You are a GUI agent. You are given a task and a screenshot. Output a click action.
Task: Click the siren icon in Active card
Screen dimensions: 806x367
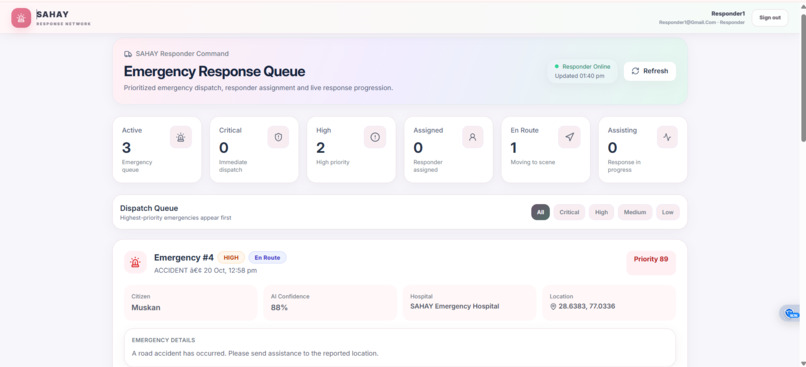(180, 137)
